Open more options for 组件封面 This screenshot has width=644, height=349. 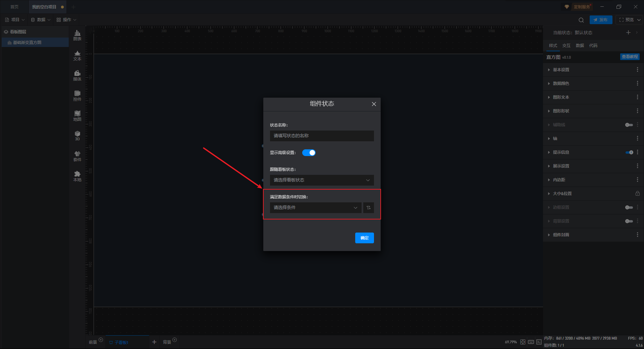coord(637,235)
